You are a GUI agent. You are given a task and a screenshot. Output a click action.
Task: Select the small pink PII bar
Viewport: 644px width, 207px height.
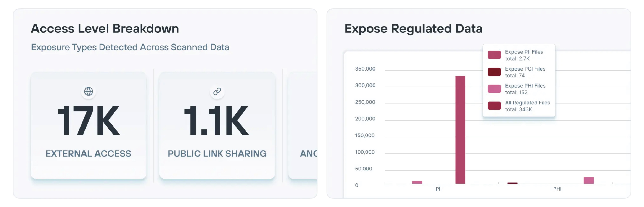tap(417, 183)
